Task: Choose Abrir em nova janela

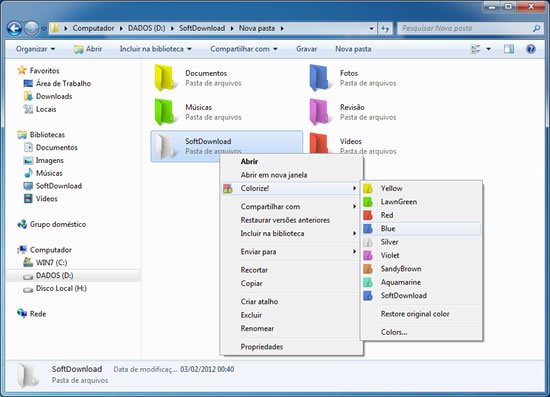Action: point(291,175)
